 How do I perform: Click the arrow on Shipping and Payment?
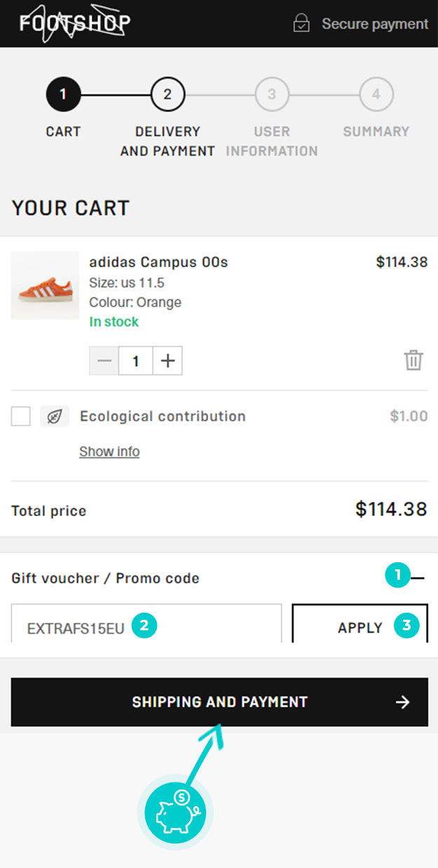coord(402,703)
